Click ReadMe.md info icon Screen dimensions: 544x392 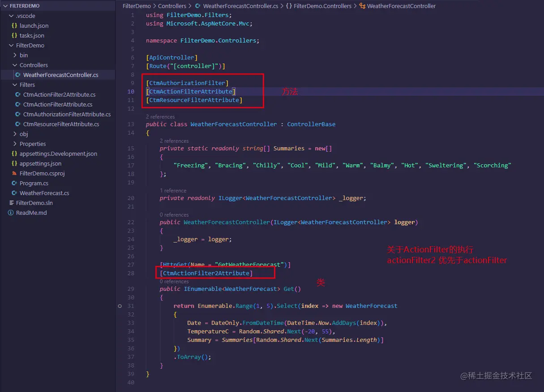tap(11, 213)
